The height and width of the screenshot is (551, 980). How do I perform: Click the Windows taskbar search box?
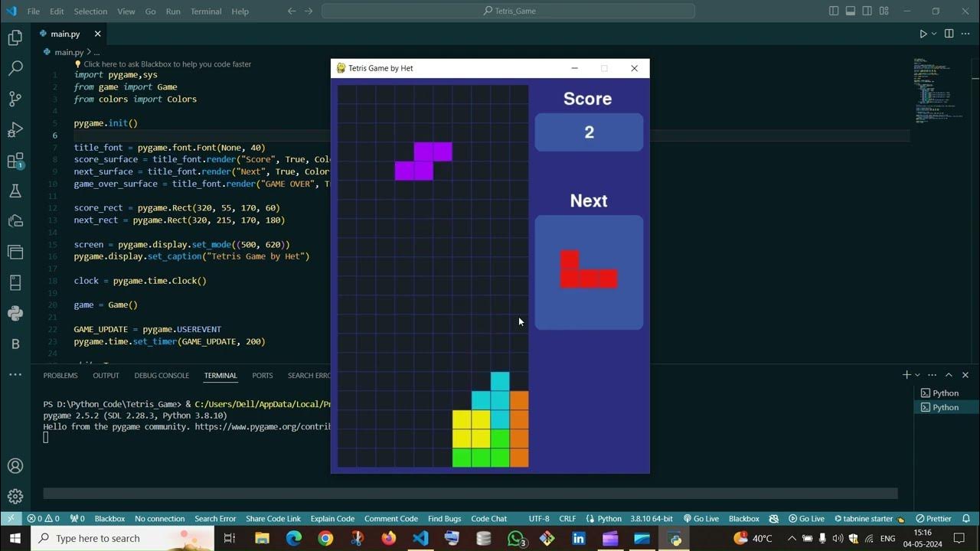point(122,539)
